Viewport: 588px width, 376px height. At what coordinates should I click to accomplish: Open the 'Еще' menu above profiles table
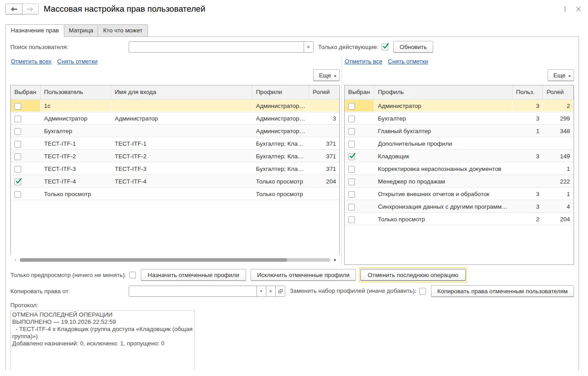(x=561, y=76)
